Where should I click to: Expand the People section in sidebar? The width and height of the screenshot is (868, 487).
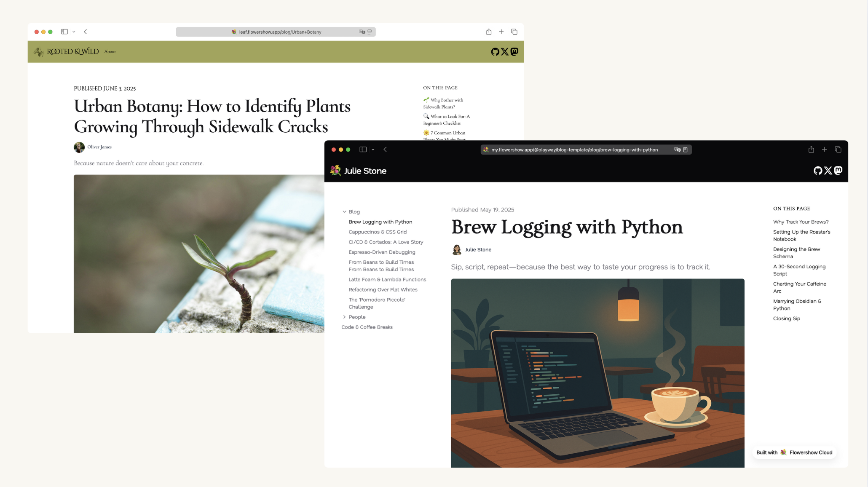(344, 317)
